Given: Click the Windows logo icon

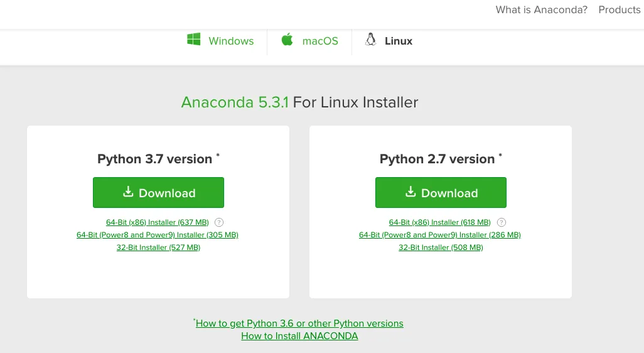Looking at the screenshot, I should pos(193,40).
